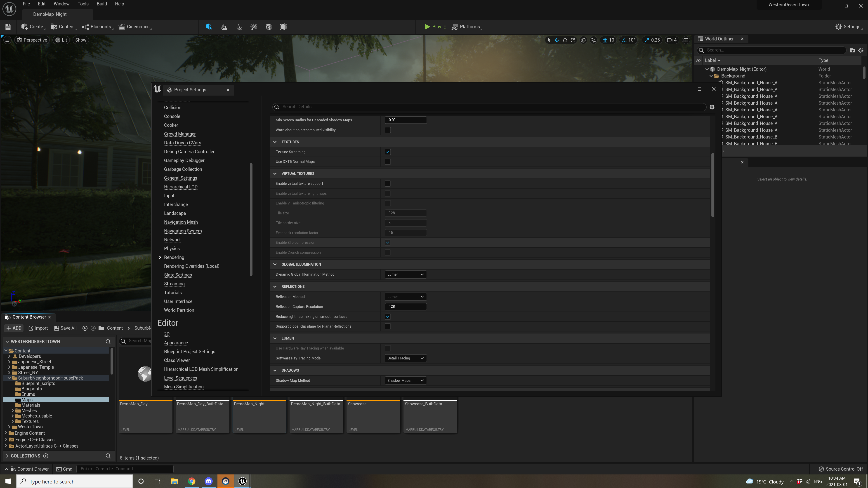
Task: Switch to the Brush Editing mode icon
Action: pyautogui.click(x=283, y=27)
